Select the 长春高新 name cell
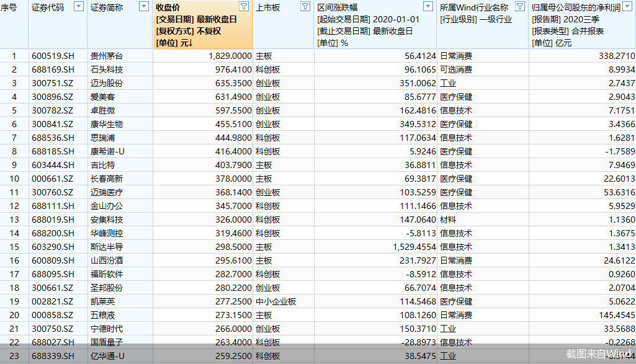The width and height of the screenshot is (636, 364). (x=107, y=179)
